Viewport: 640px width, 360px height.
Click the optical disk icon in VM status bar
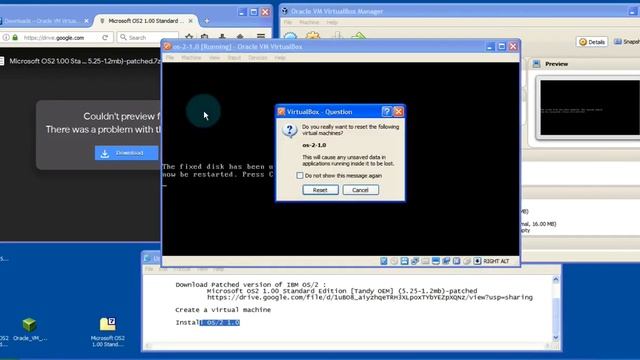[394, 261]
